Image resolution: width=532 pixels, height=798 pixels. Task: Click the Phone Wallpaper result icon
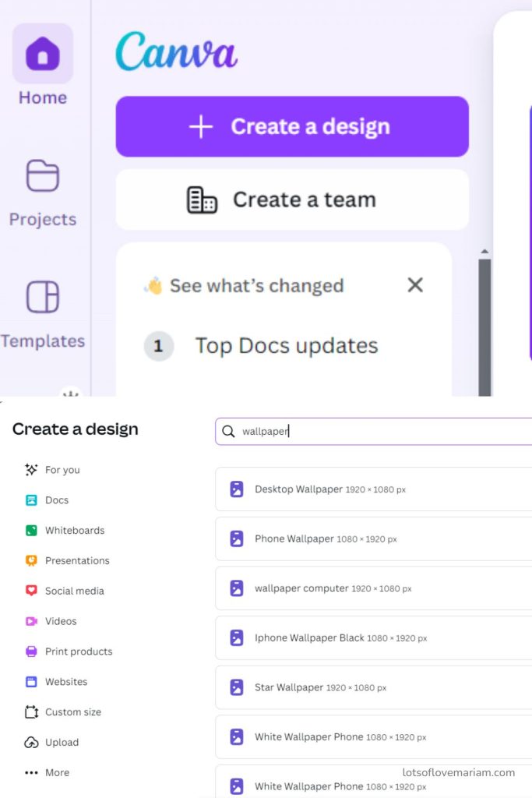click(x=237, y=538)
